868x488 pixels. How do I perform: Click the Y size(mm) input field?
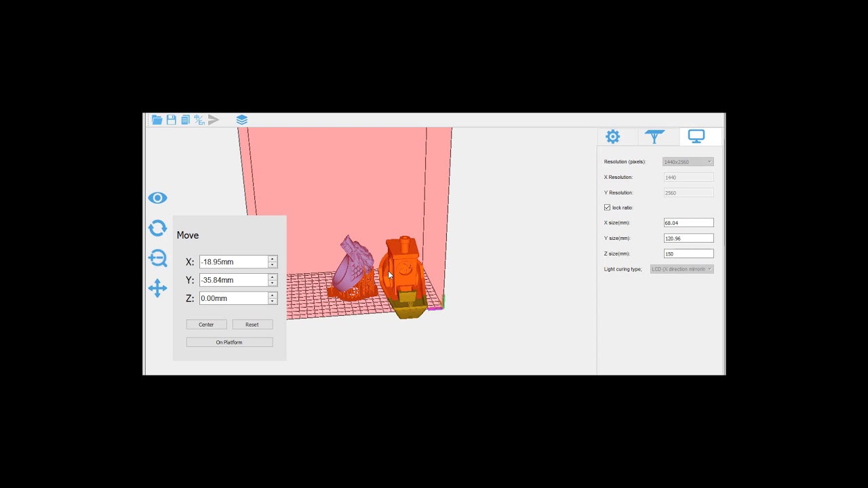click(x=688, y=239)
